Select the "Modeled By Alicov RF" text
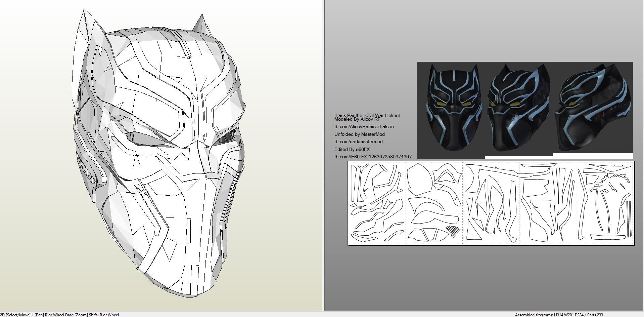Screen dimensions: 644x317 [x=357, y=119]
